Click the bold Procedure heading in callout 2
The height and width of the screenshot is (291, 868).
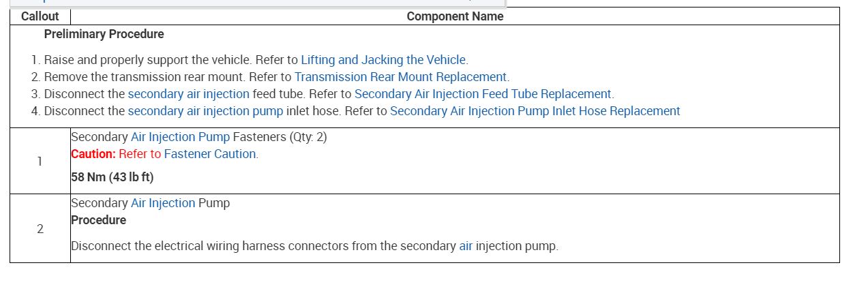click(x=99, y=220)
